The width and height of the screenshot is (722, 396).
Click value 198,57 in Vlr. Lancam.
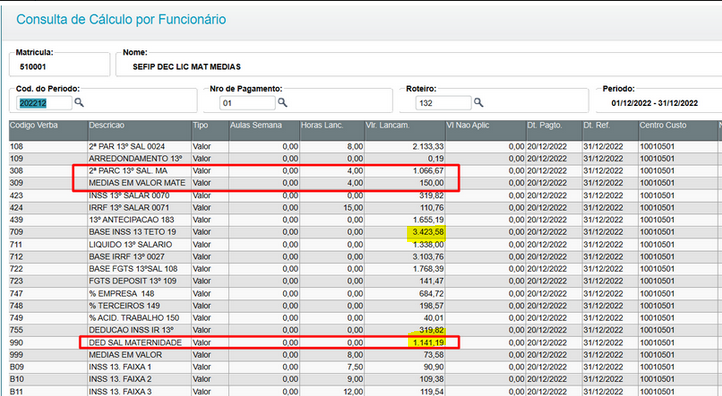click(431, 306)
